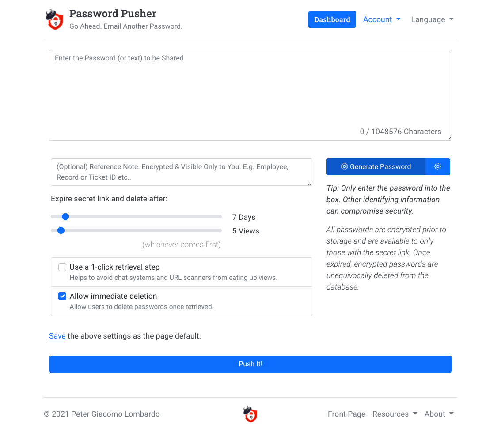
Task: Open the Account dropdown caret
Action: 398,19
